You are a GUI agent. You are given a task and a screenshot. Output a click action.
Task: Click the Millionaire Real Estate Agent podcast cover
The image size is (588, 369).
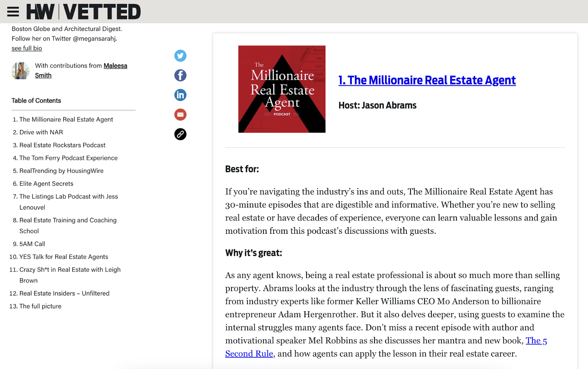[x=282, y=89]
